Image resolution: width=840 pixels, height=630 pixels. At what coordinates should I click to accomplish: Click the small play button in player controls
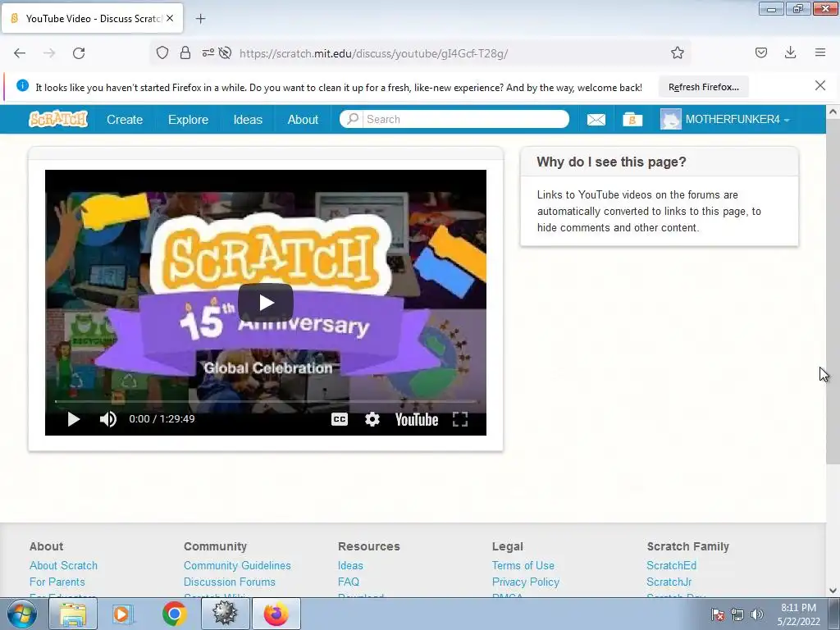pyautogui.click(x=73, y=419)
